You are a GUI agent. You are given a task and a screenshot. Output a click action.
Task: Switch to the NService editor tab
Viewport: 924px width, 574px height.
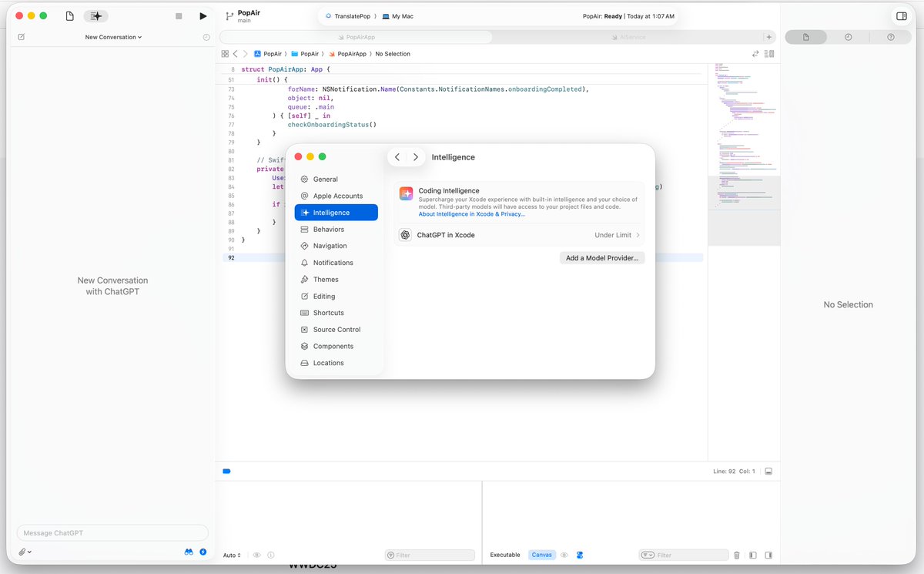pos(628,37)
